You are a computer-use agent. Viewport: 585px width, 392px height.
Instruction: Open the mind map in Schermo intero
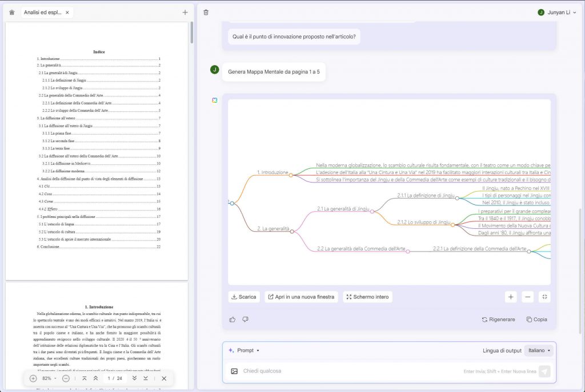click(x=368, y=297)
